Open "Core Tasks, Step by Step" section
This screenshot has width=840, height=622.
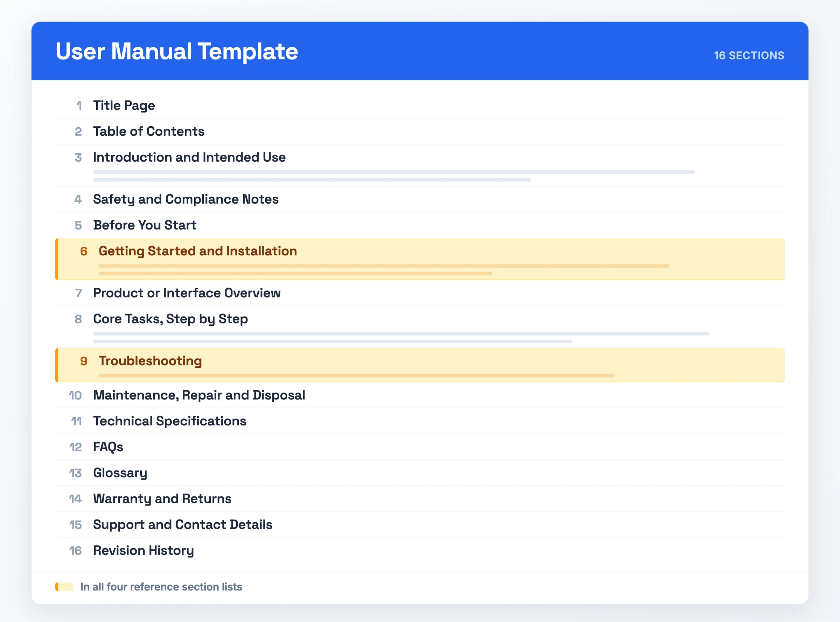coord(420,327)
